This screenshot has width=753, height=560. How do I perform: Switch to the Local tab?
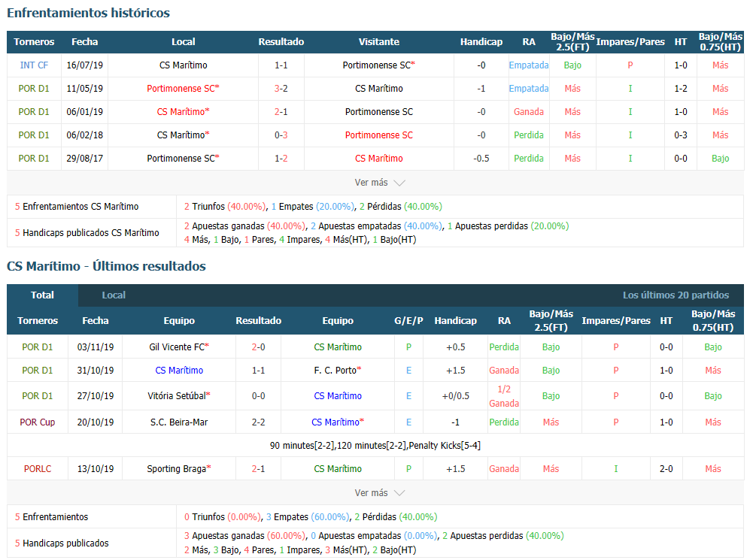(114, 295)
